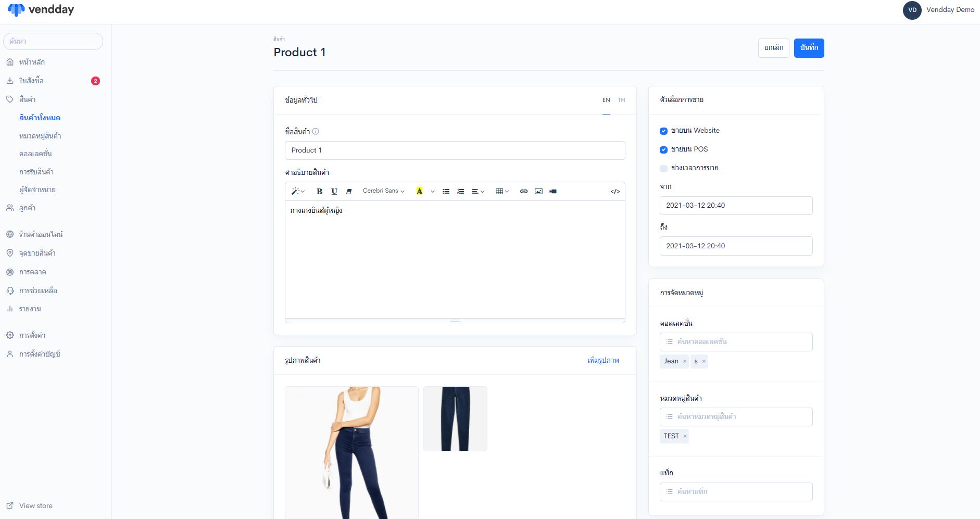
Task: Click the map pin point-of-sale icon
Action: point(10,253)
